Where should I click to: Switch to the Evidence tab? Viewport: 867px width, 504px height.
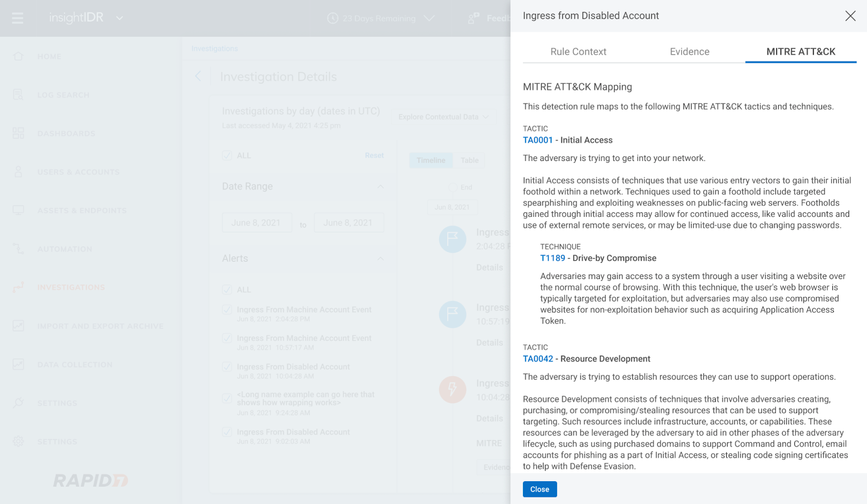[x=689, y=52]
